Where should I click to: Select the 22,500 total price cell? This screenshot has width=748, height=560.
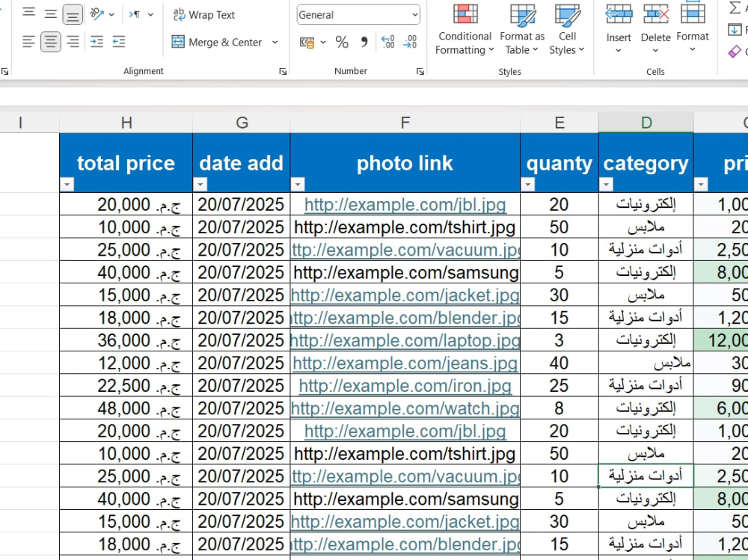tap(126, 386)
